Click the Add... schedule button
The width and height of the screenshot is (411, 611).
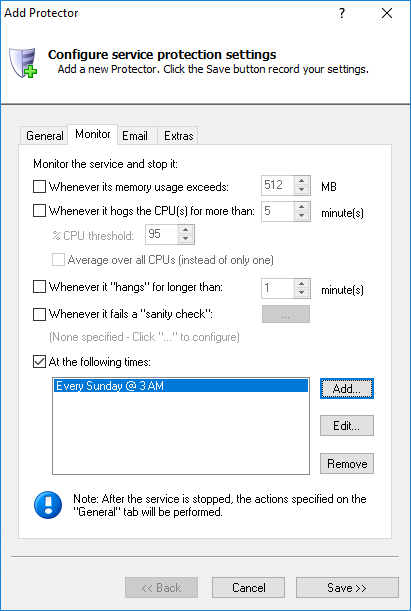pos(347,388)
